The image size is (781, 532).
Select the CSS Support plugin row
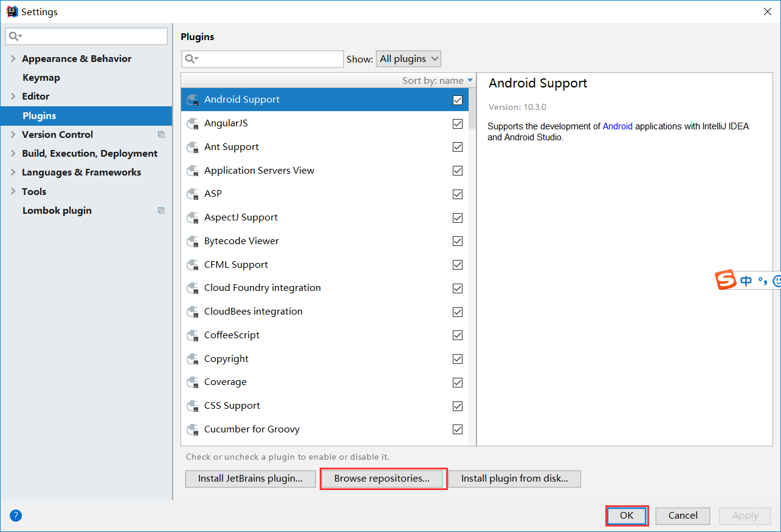(x=325, y=406)
